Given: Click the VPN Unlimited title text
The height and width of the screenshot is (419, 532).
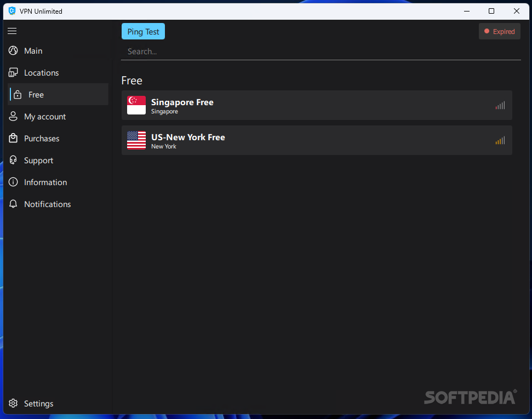Looking at the screenshot, I should coord(41,11).
